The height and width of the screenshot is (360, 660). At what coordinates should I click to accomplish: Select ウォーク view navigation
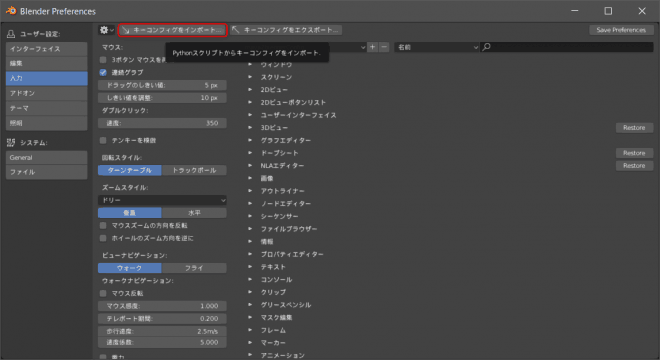pos(130,268)
